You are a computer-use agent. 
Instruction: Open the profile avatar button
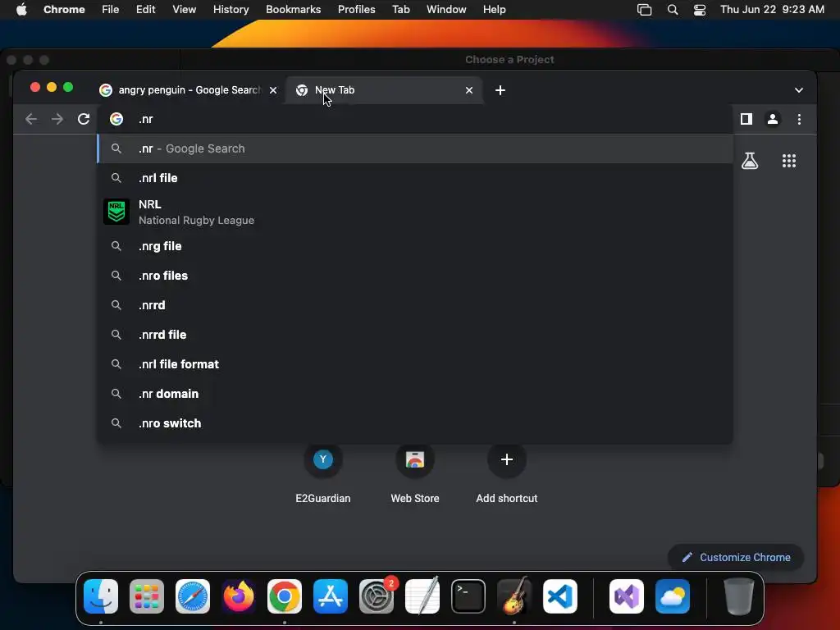click(x=773, y=119)
